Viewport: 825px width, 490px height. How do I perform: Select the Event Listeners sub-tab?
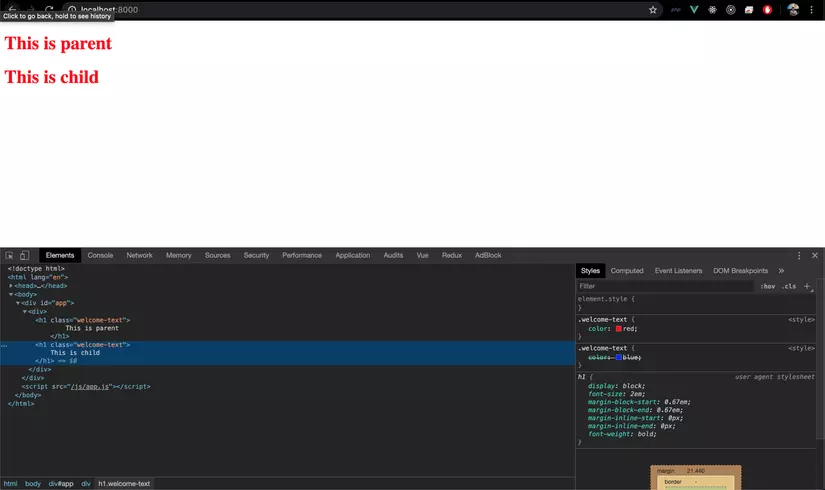click(679, 271)
